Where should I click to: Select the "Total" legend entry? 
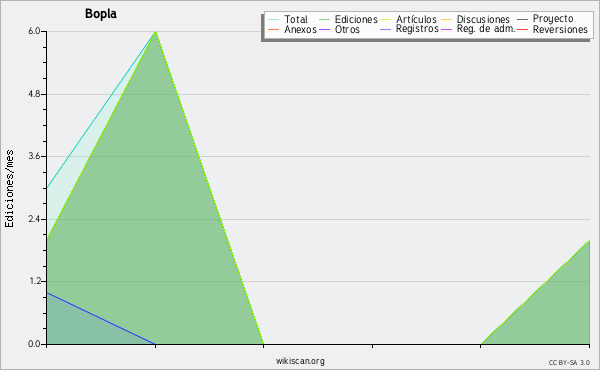click(296, 19)
